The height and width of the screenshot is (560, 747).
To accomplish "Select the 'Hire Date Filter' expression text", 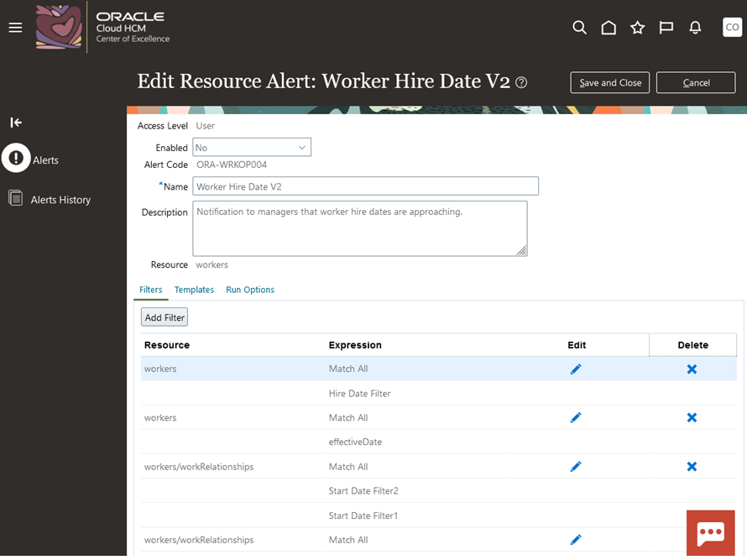I will point(360,394).
